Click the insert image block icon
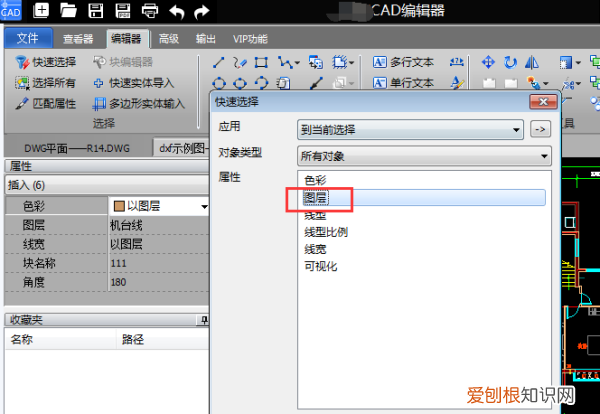The height and width of the screenshot is (414, 600). (x=316, y=62)
